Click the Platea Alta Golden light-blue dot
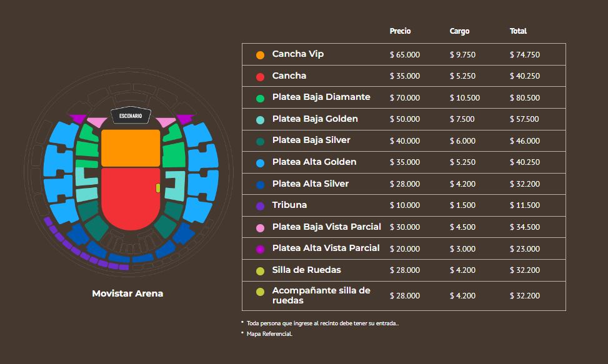 click(260, 163)
